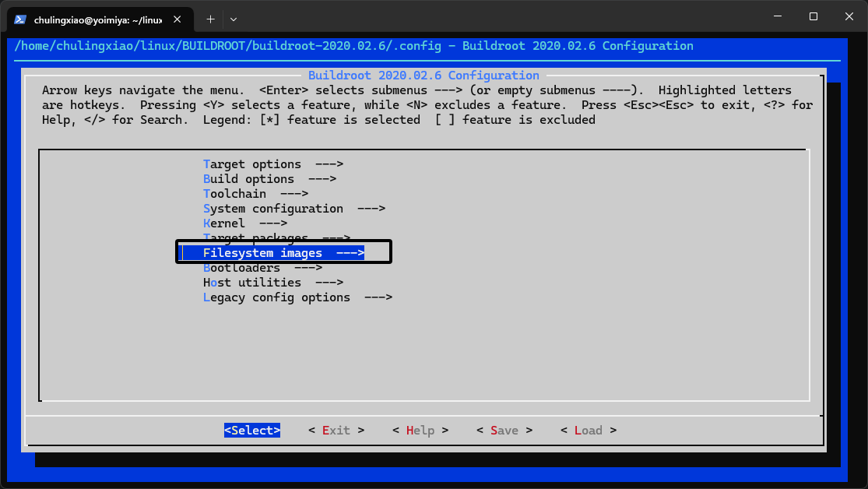868x489 pixels.
Task: Click the .config path title text
Action: tap(353, 46)
